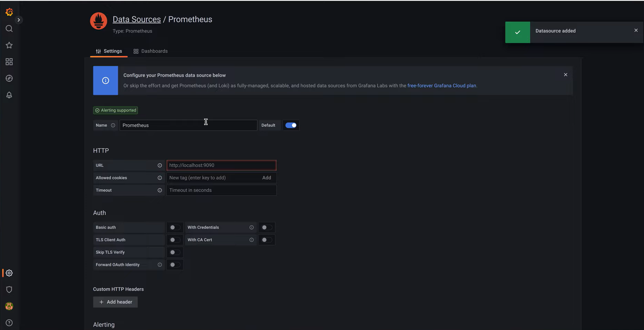Viewport: 644px width, 330px height.
Task: Click the Alerting section heading
Action: click(104, 325)
